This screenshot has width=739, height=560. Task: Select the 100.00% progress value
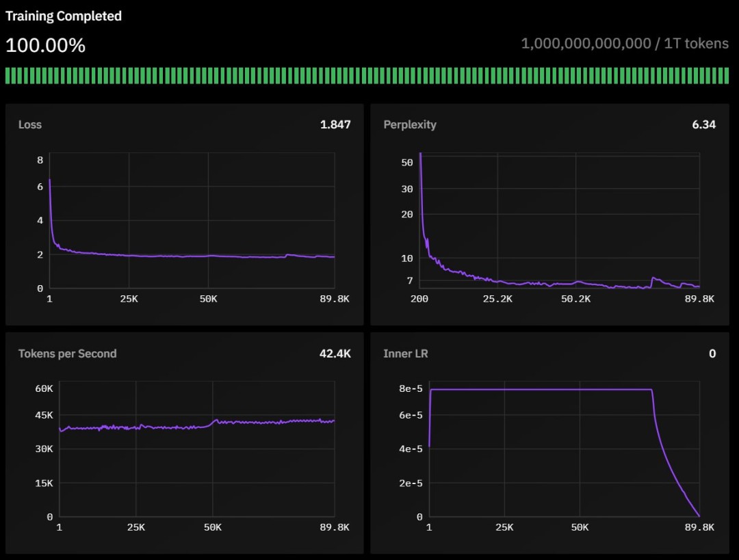pos(45,45)
